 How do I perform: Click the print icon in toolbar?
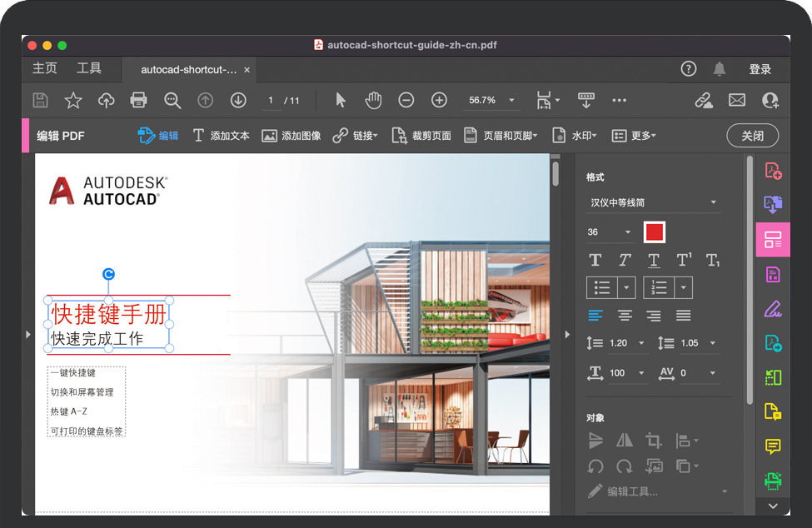[139, 100]
